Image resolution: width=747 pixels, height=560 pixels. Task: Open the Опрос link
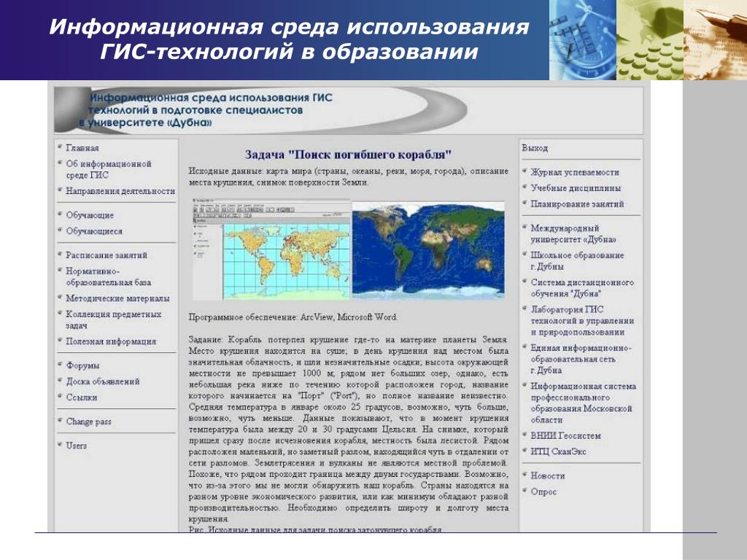pos(543,492)
